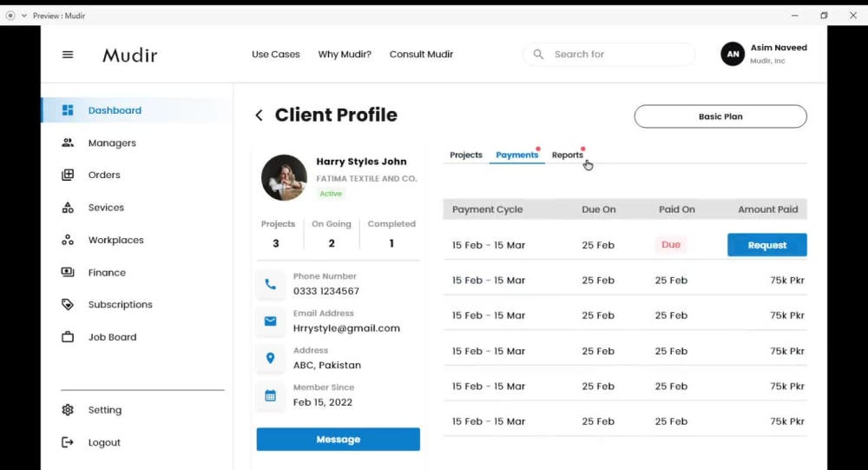
Task: Click the Sevices shapes icon
Action: (68, 208)
